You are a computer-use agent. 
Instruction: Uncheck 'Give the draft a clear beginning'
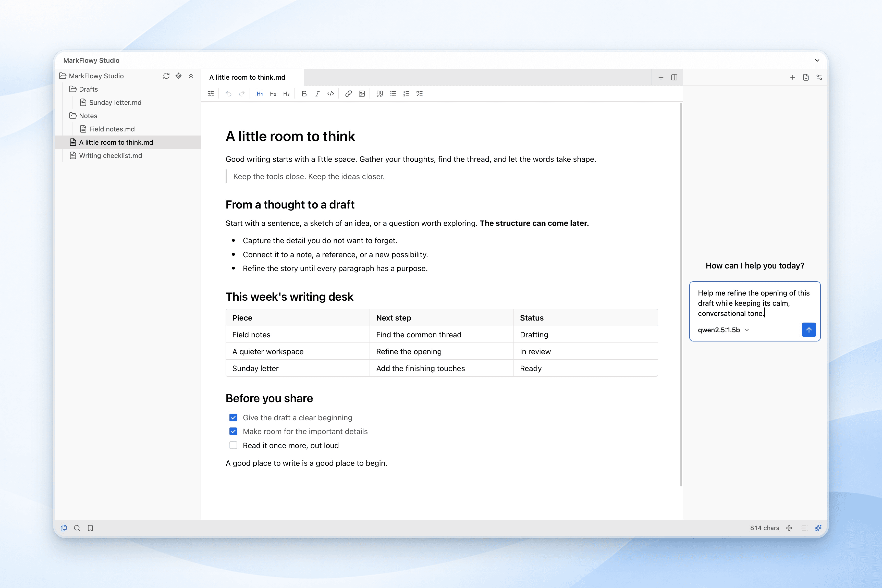click(x=233, y=418)
